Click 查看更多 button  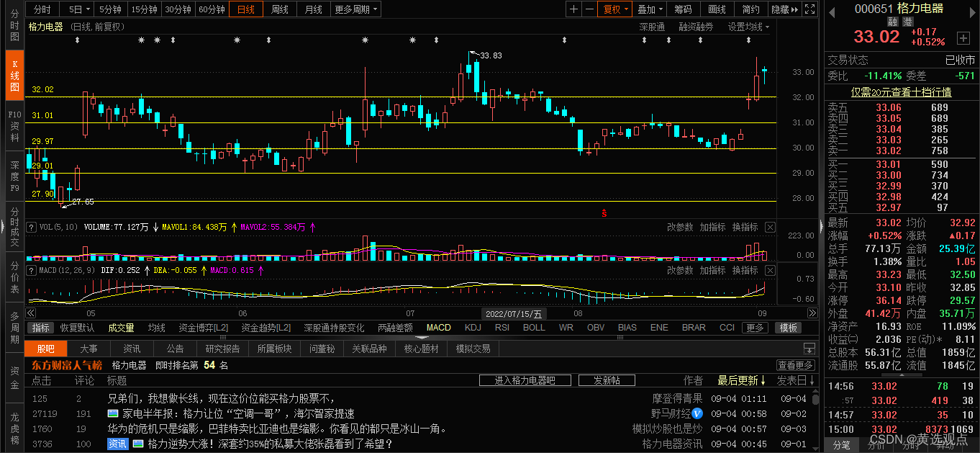[x=796, y=365]
